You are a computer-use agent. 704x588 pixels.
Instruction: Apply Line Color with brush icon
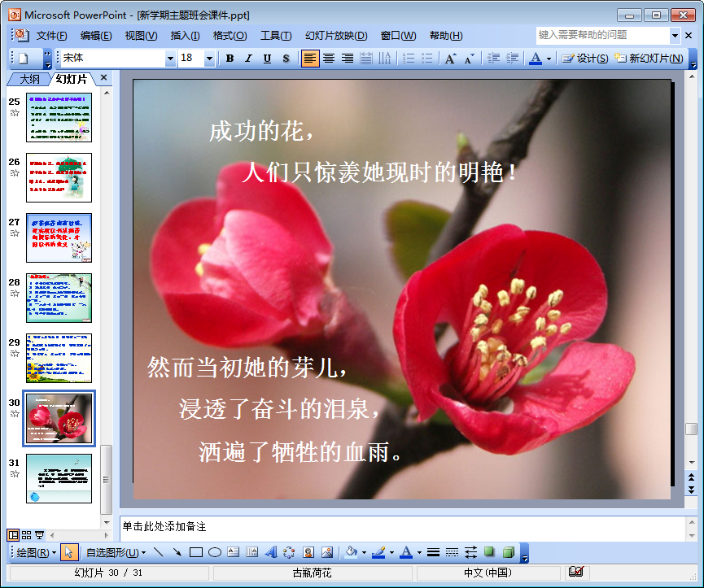tap(378, 552)
